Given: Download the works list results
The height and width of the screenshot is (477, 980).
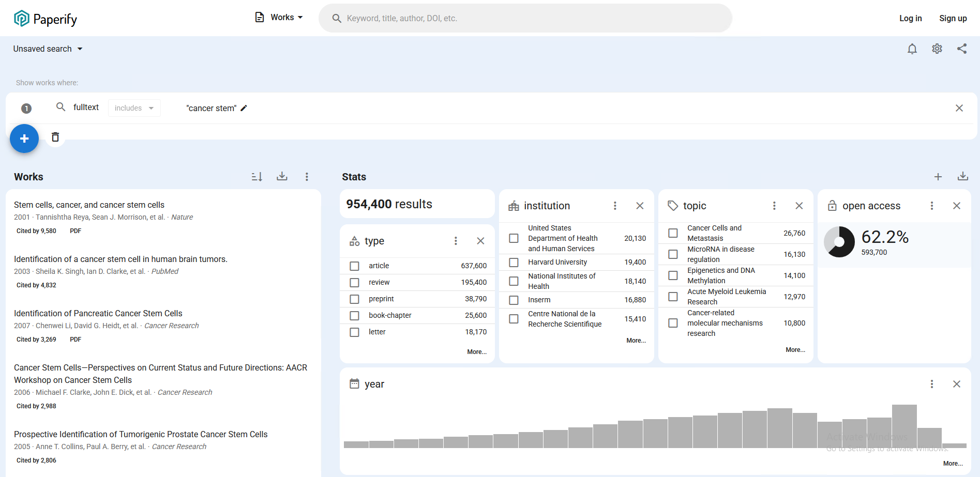Looking at the screenshot, I should pyautogui.click(x=282, y=177).
